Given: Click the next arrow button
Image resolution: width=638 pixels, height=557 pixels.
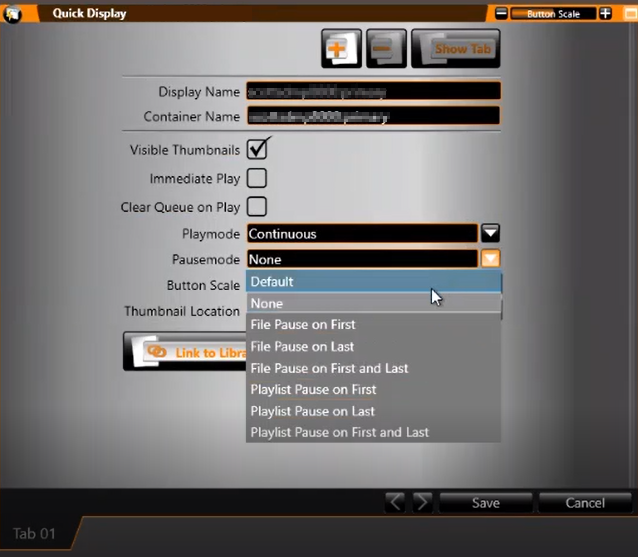Looking at the screenshot, I should pyautogui.click(x=422, y=502).
